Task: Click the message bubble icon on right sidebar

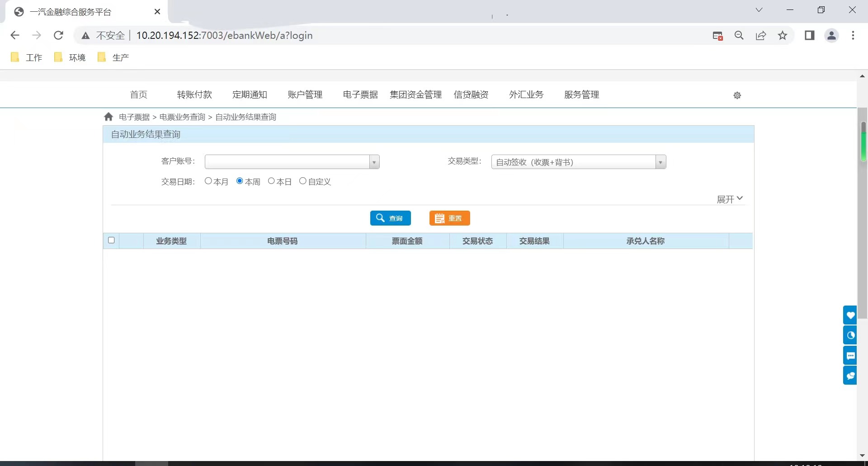Action: click(x=850, y=355)
